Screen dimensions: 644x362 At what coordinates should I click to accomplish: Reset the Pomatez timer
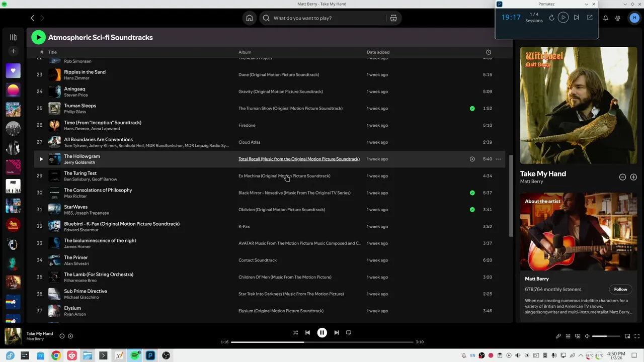(x=551, y=18)
